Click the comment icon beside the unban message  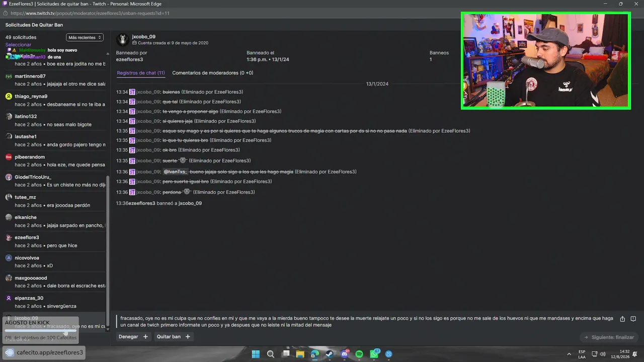pyautogui.click(x=633, y=319)
